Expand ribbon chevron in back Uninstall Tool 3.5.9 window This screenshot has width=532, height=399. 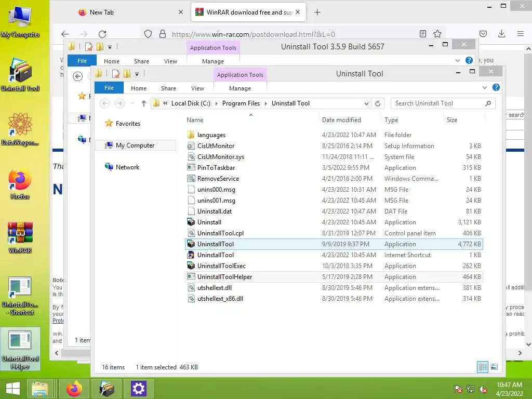[457, 60]
